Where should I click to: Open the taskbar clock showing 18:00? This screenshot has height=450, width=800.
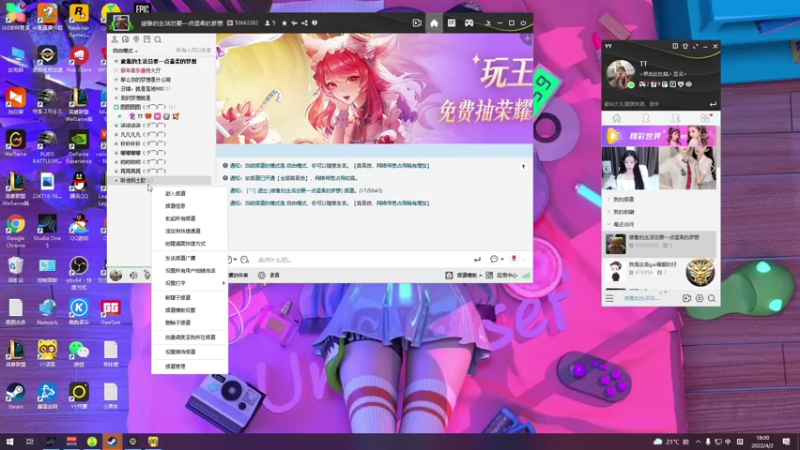click(763, 441)
